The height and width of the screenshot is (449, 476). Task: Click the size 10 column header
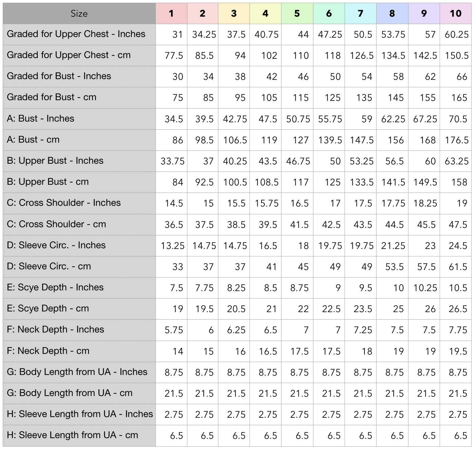(x=455, y=14)
